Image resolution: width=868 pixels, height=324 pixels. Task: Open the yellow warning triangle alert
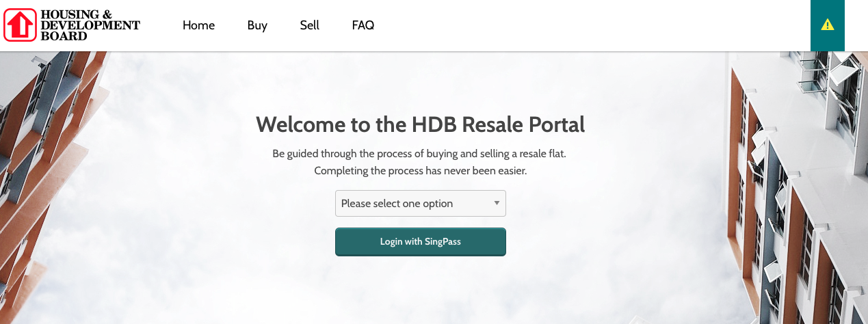[x=828, y=25]
